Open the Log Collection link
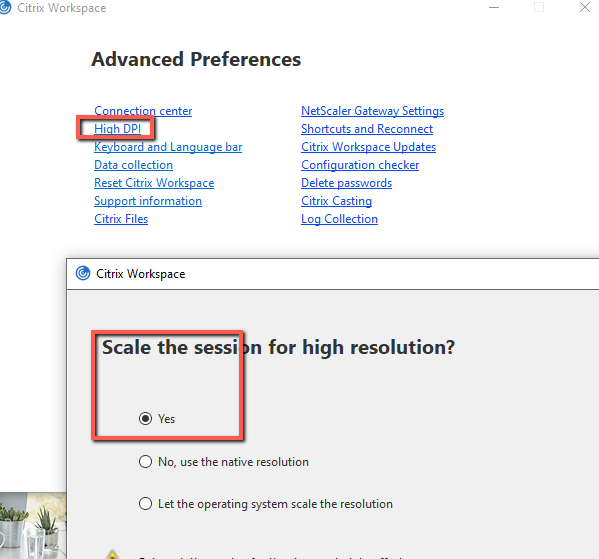The width and height of the screenshot is (599, 559). point(339,219)
